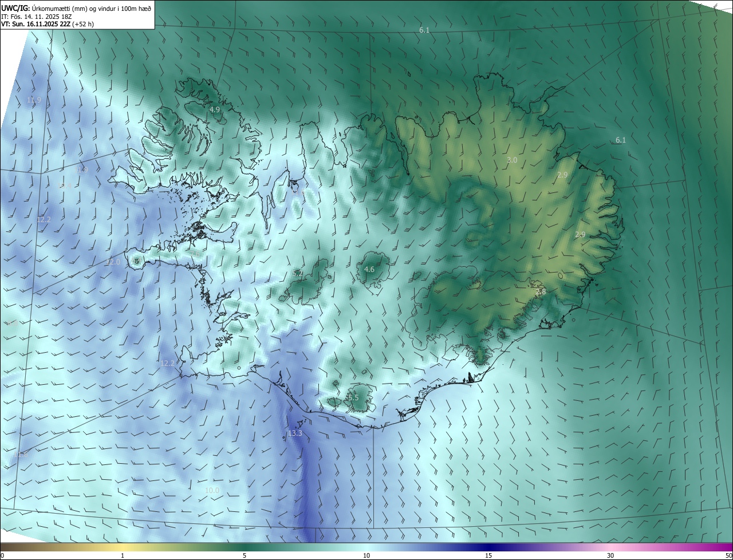
Task: Click the 10 tick on the color scale
Action: click(x=366, y=556)
